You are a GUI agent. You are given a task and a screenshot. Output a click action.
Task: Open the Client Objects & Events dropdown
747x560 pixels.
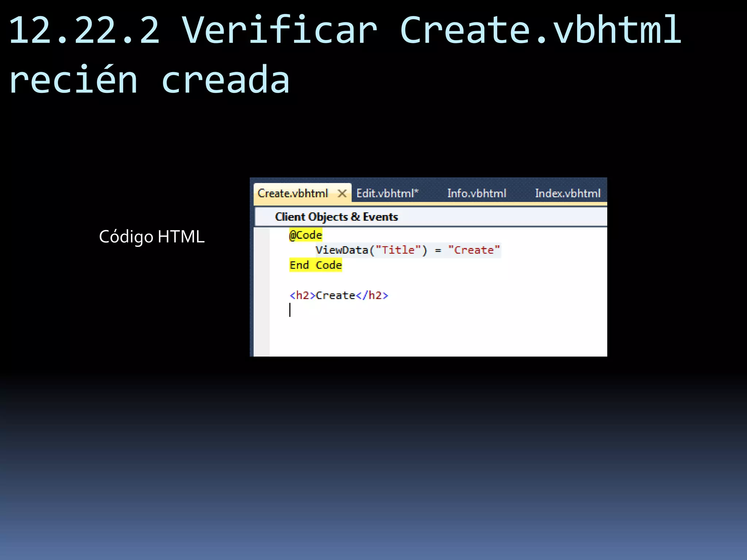(x=336, y=217)
